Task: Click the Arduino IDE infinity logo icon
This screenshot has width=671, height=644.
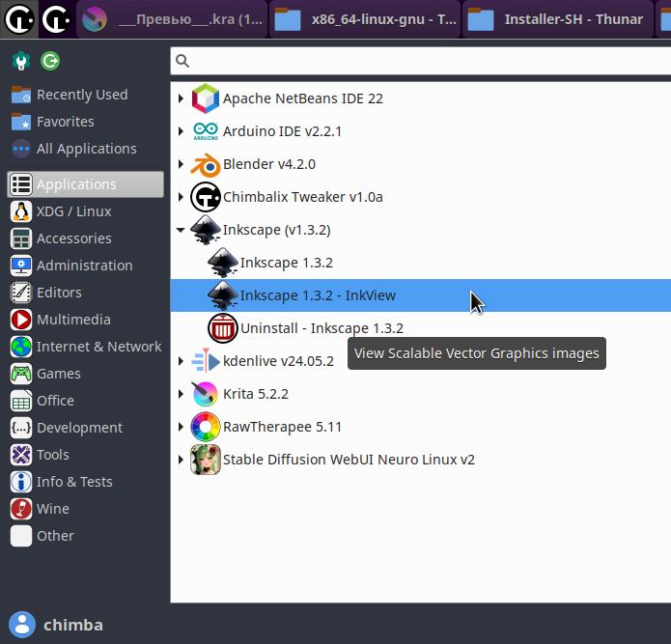Action: [206, 131]
